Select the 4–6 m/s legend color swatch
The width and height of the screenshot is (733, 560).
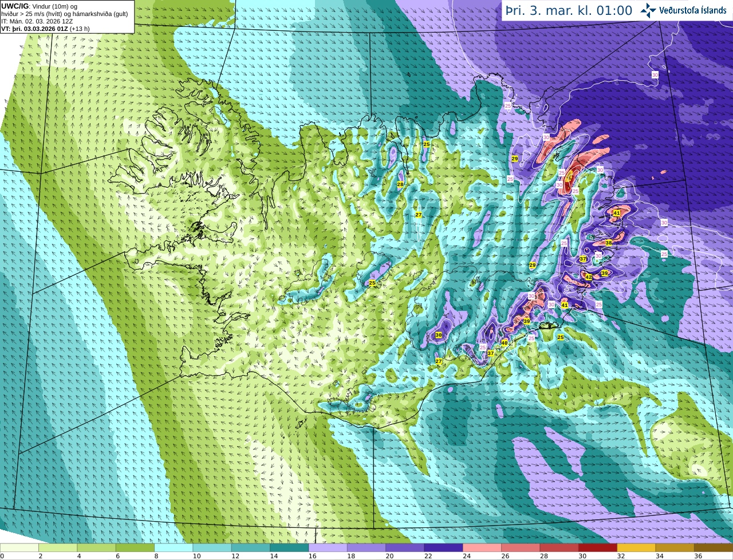pos(96,547)
